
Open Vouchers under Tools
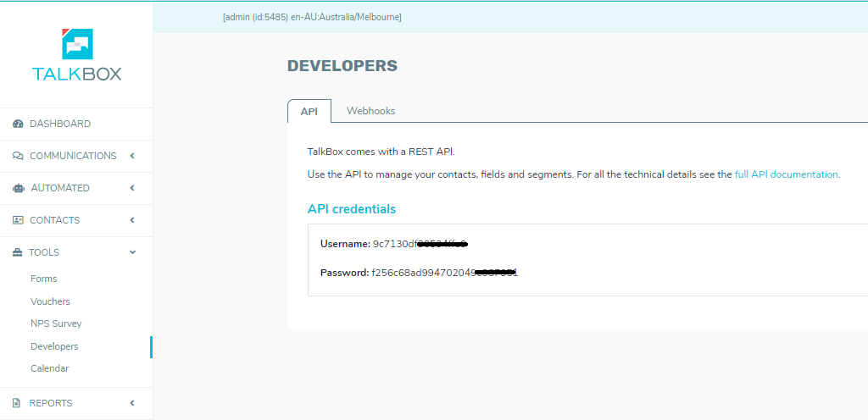click(x=50, y=301)
